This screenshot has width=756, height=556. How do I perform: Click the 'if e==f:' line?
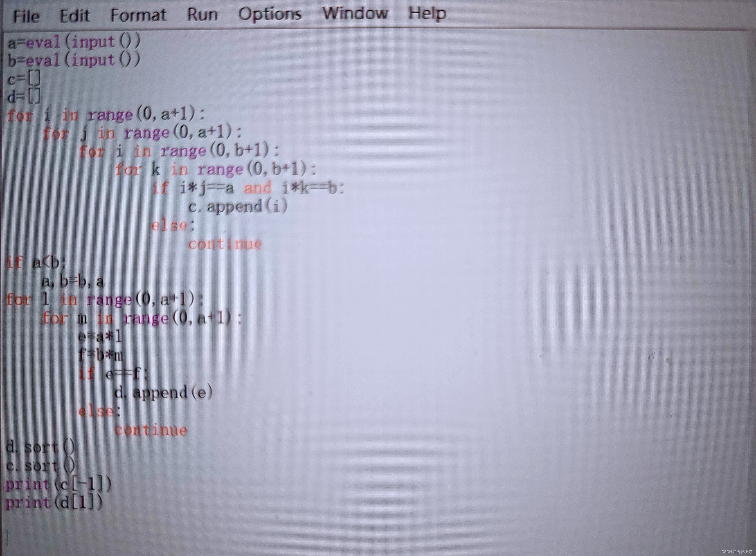coord(113,374)
